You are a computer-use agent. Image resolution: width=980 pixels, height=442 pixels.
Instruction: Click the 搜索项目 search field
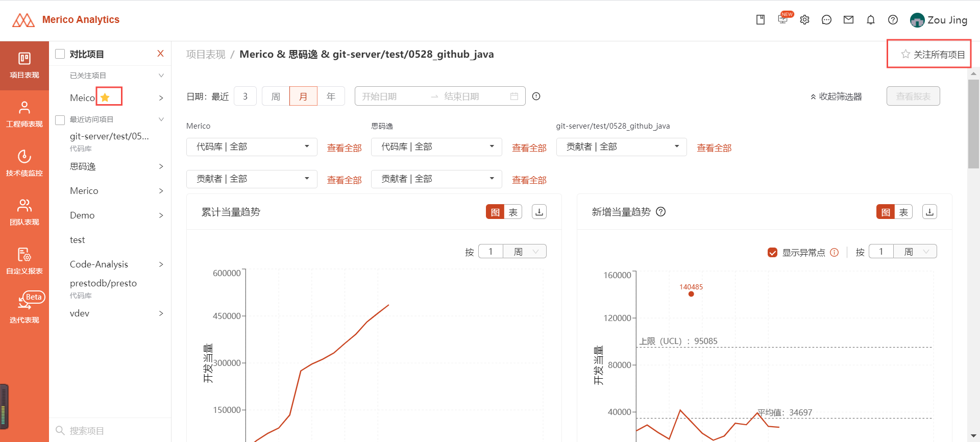pyautogui.click(x=110, y=430)
